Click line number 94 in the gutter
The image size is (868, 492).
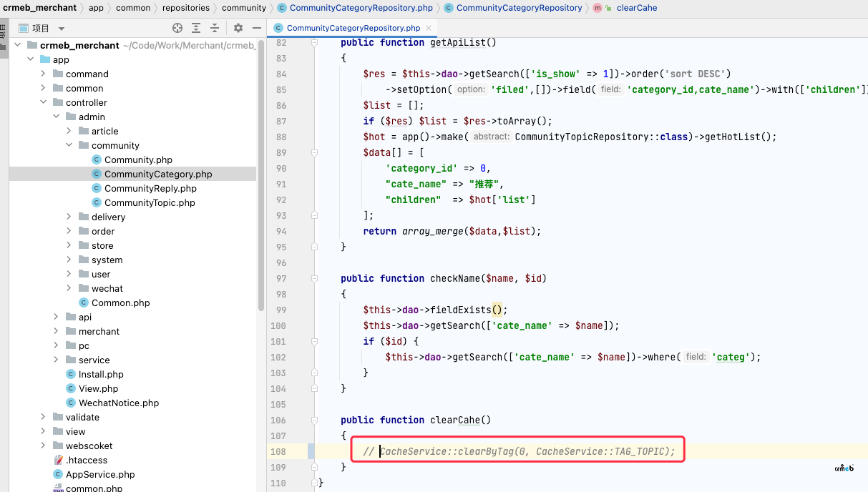(281, 231)
